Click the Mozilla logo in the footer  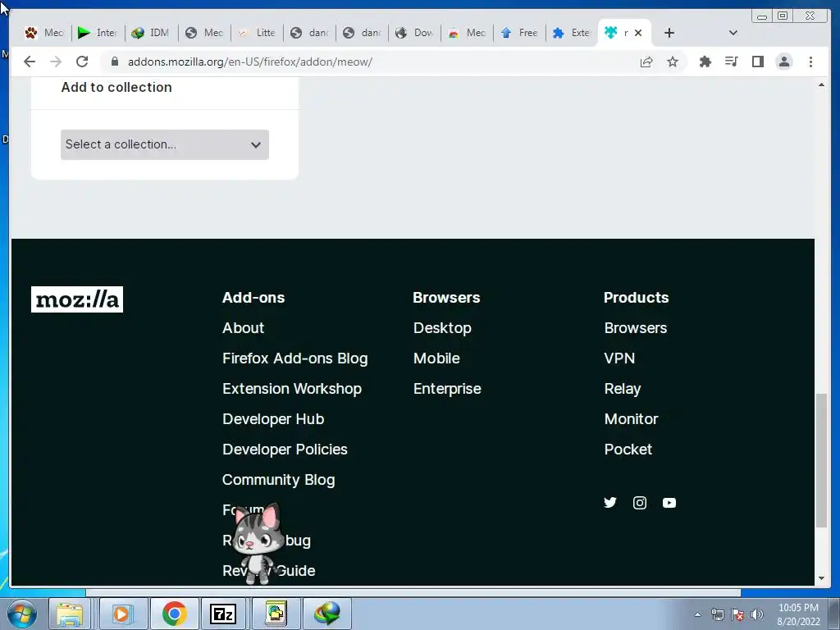[x=77, y=299]
